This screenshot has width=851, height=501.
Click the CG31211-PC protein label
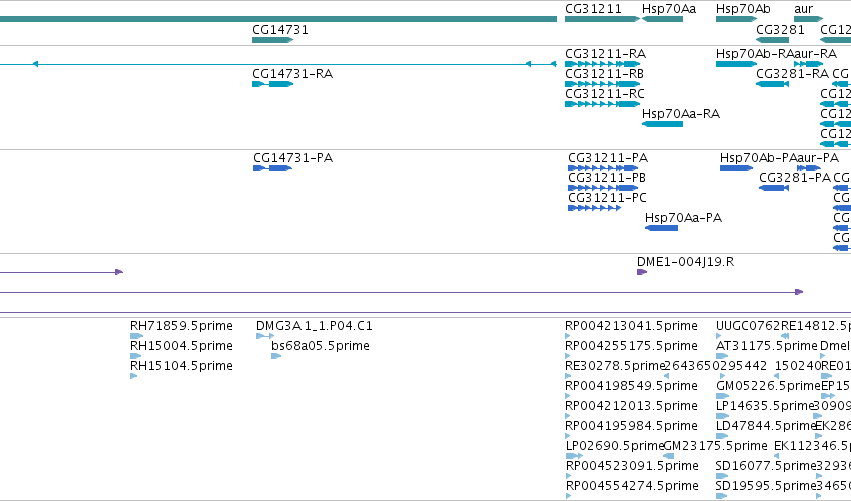[x=607, y=198]
